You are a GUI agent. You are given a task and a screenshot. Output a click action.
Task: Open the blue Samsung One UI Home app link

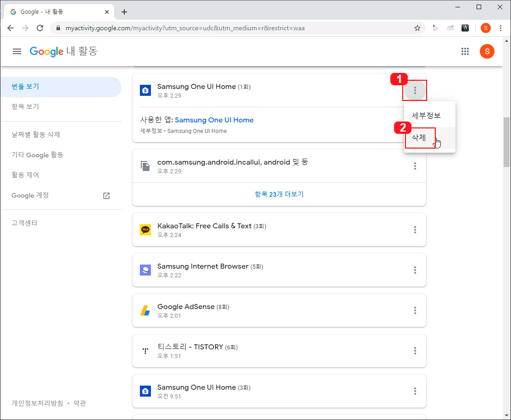(214, 120)
